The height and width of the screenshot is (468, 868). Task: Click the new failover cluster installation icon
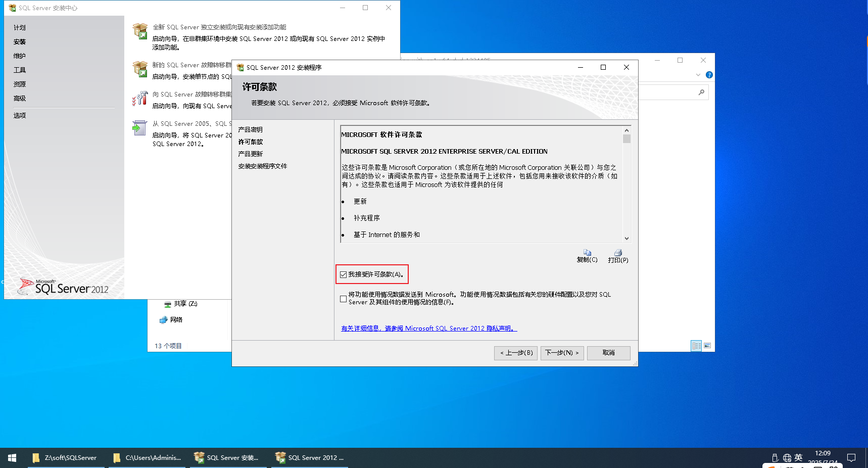[x=140, y=69]
